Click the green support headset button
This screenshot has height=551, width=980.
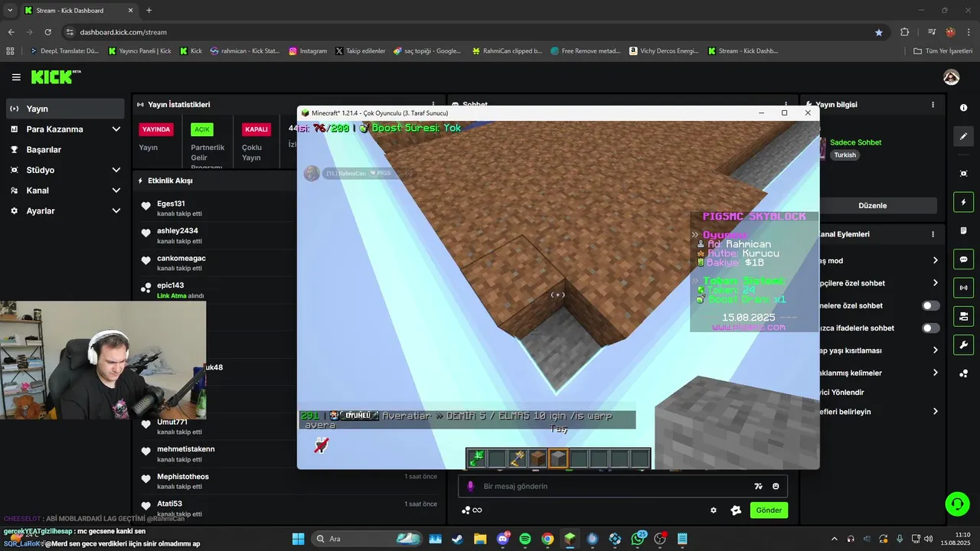click(x=957, y=504)
